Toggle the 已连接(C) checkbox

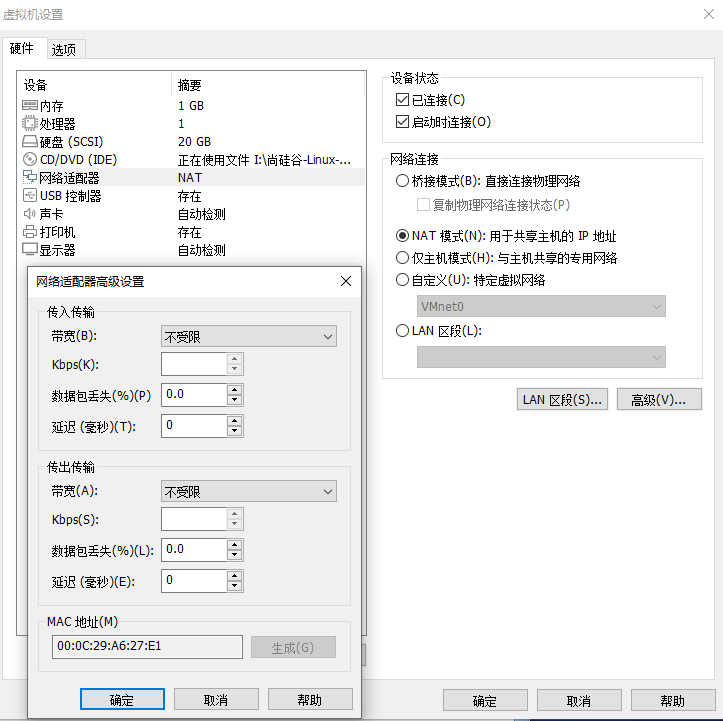tap(402, 100)
